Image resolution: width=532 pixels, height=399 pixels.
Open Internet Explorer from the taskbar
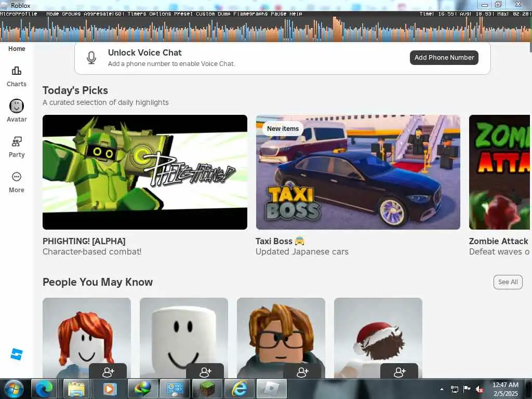pos(240,389)
